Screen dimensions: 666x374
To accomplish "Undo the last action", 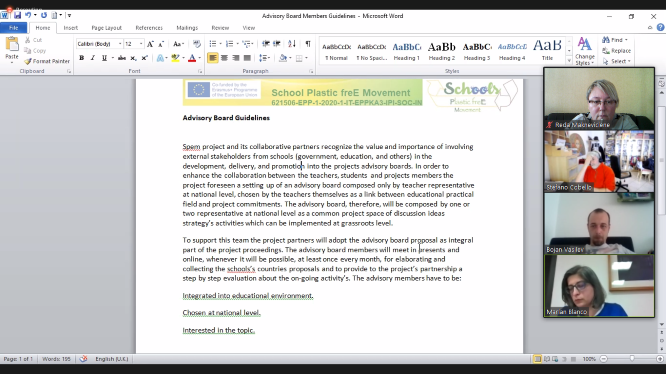I will point(28,15).
